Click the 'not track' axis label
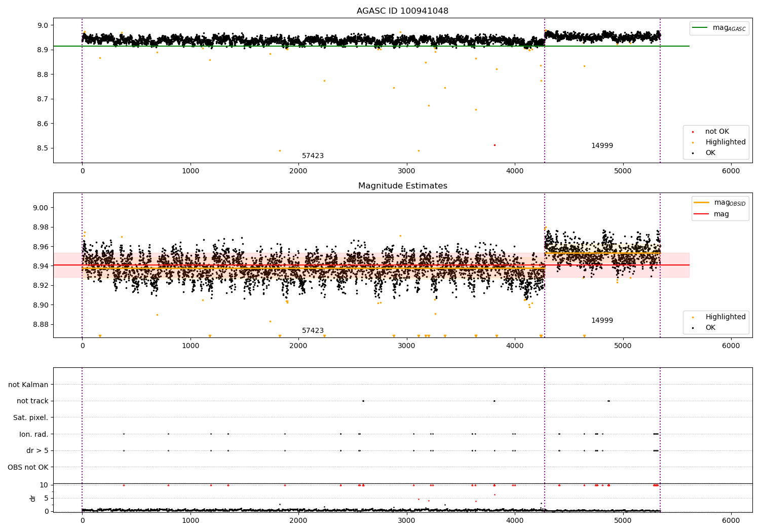760x532 pixels. click(32, 401)
